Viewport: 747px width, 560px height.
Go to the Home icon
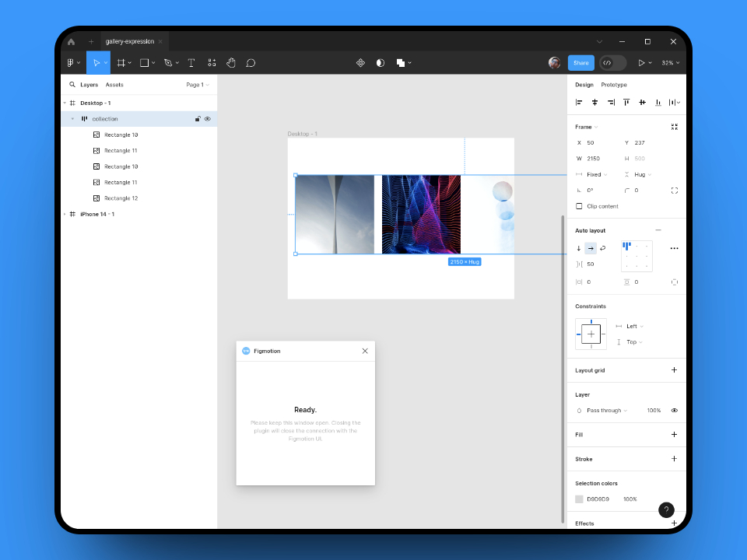tap(72, 41)
